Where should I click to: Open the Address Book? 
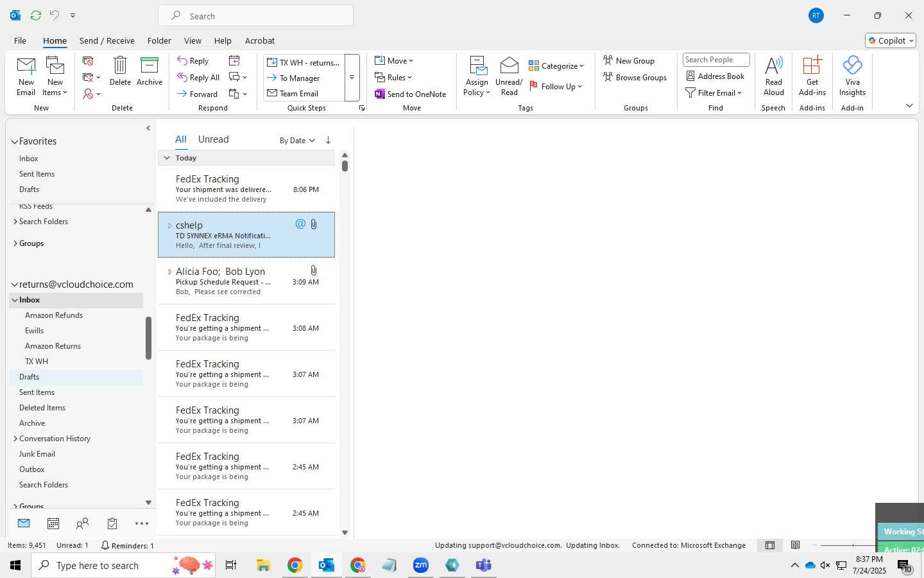tap(715, 76)
